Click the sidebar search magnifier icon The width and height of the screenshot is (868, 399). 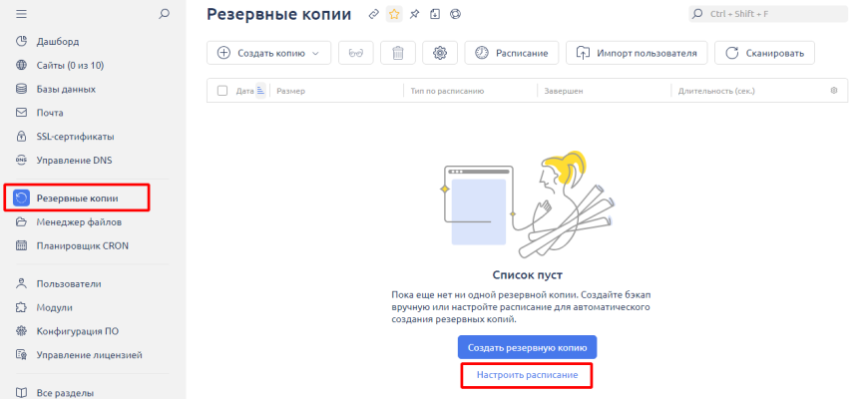[x=165, y=14]
